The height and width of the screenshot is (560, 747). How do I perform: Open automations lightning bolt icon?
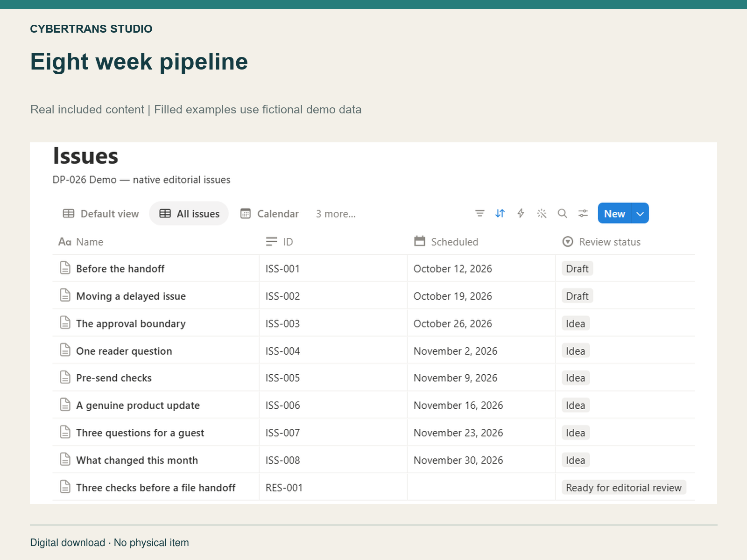tap(521, 213)
